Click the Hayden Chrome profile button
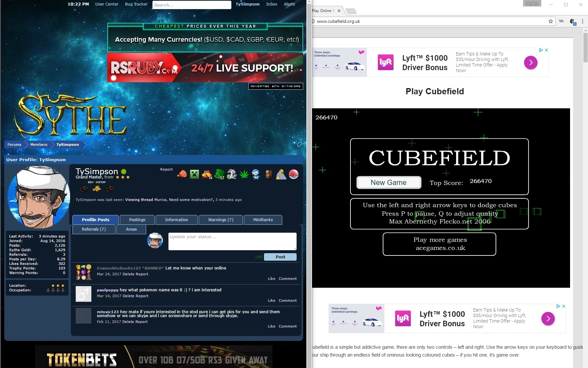588x368 pixels. pyautogui.click(x=532, y=3)
